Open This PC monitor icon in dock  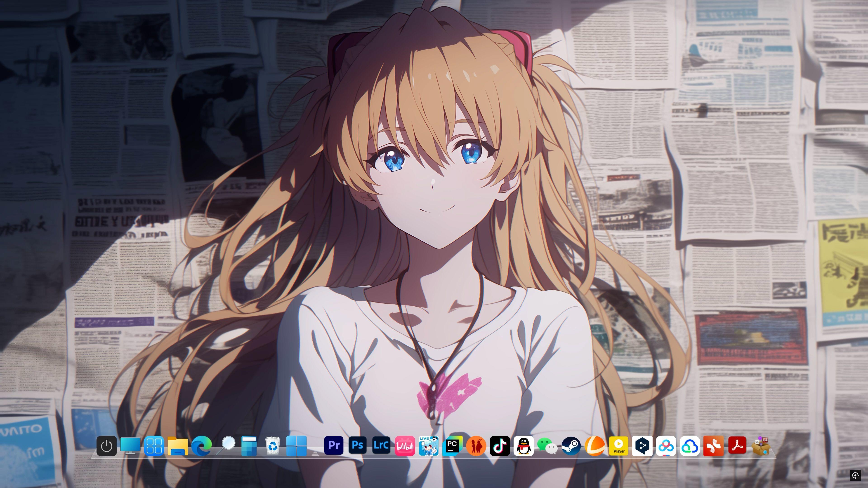[130, 446]
